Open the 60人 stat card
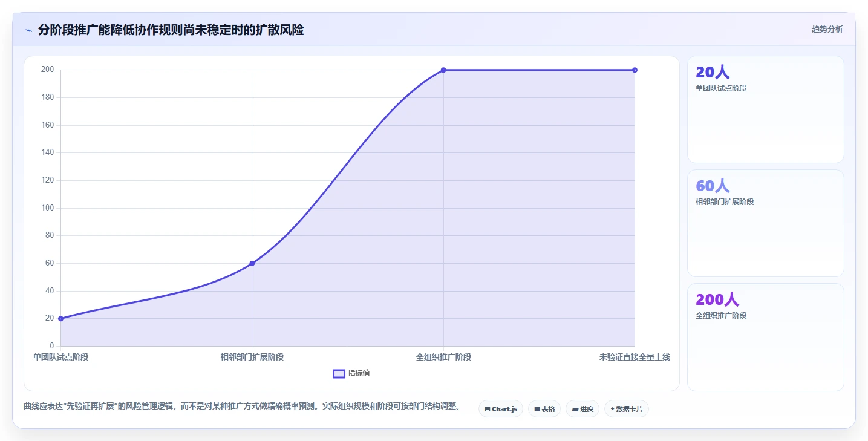 [x=765, y=223]
